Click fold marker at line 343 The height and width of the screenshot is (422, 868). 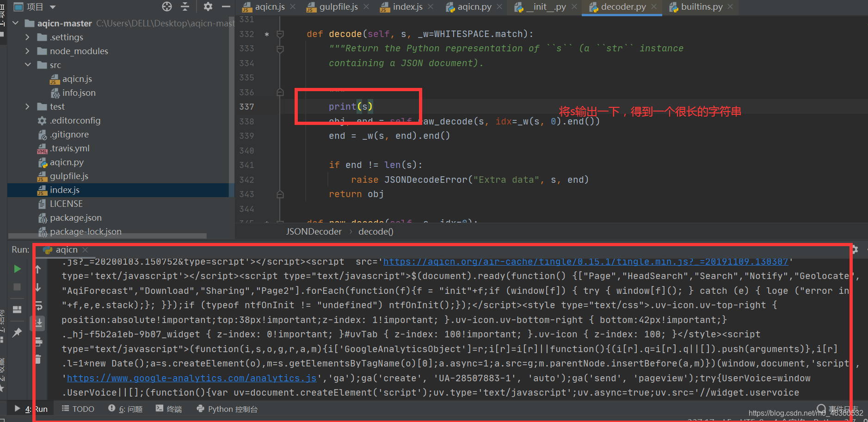pos(280,194)
